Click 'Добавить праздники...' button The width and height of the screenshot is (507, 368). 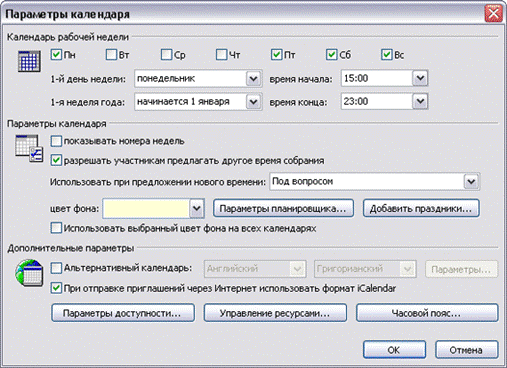[421, 209]
